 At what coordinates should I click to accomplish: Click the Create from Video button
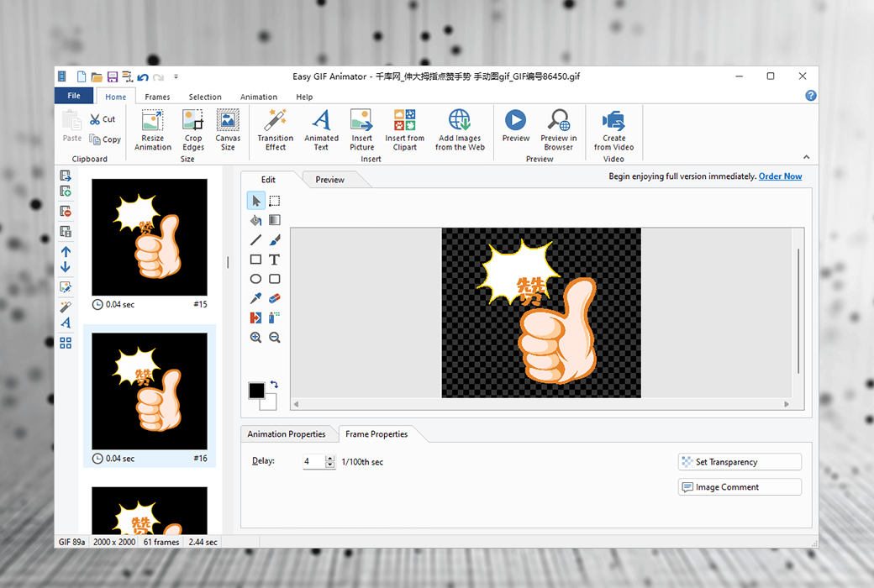coord(613,130)
